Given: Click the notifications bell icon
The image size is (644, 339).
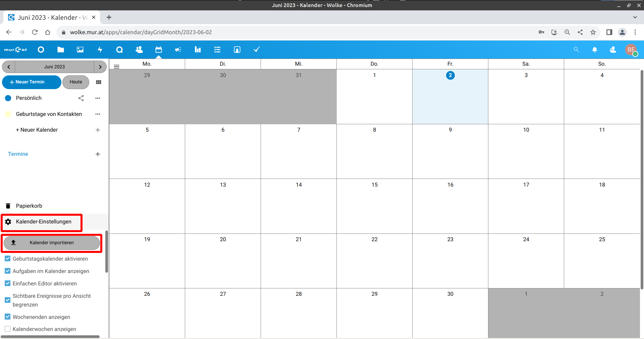Looking at the screenshot, I should click(595, 50).
